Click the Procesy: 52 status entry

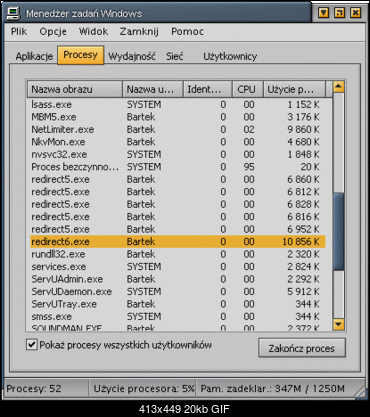(34, 389)
